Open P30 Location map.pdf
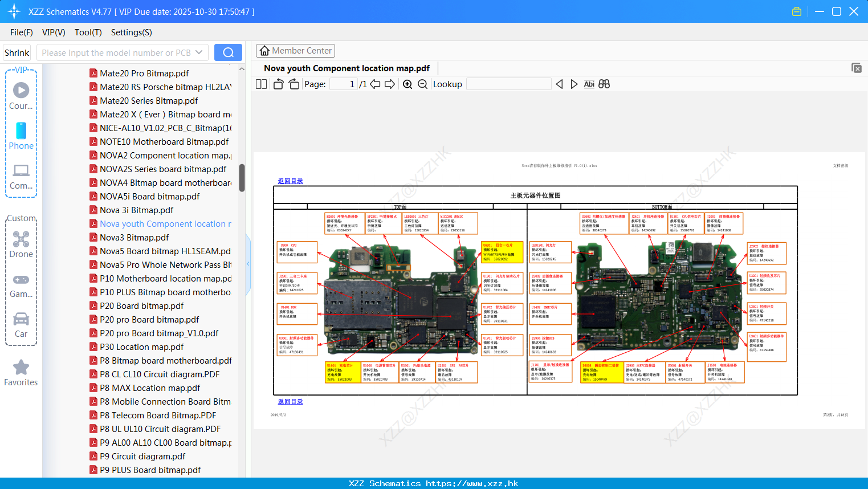Screen dimensions: 868x489 [141, 347]
